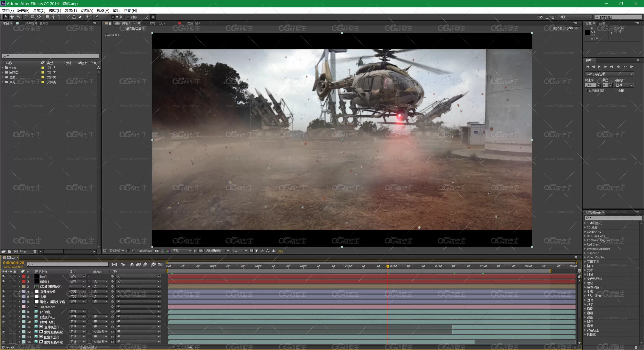Viewport: 644px width, 350px height.
Task: Click the reset exposure aperture icon
Action: (274, 251)
